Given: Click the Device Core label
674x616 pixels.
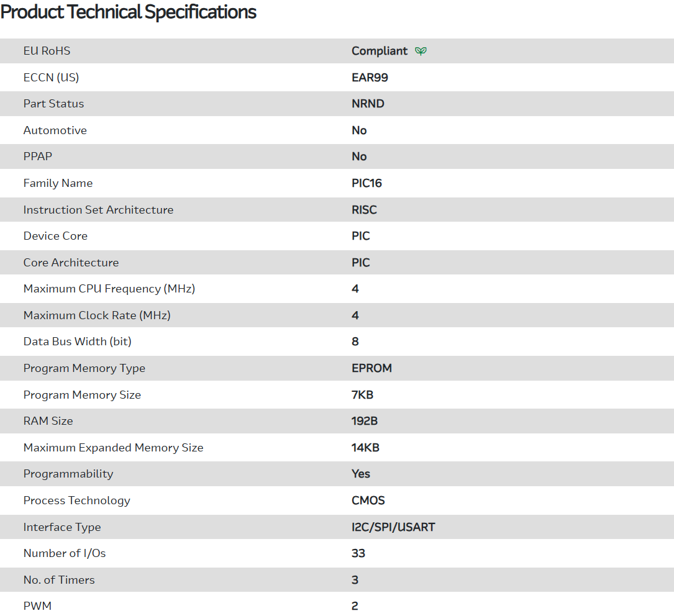Looking at the screenshot, I should (x=55, y=236).
